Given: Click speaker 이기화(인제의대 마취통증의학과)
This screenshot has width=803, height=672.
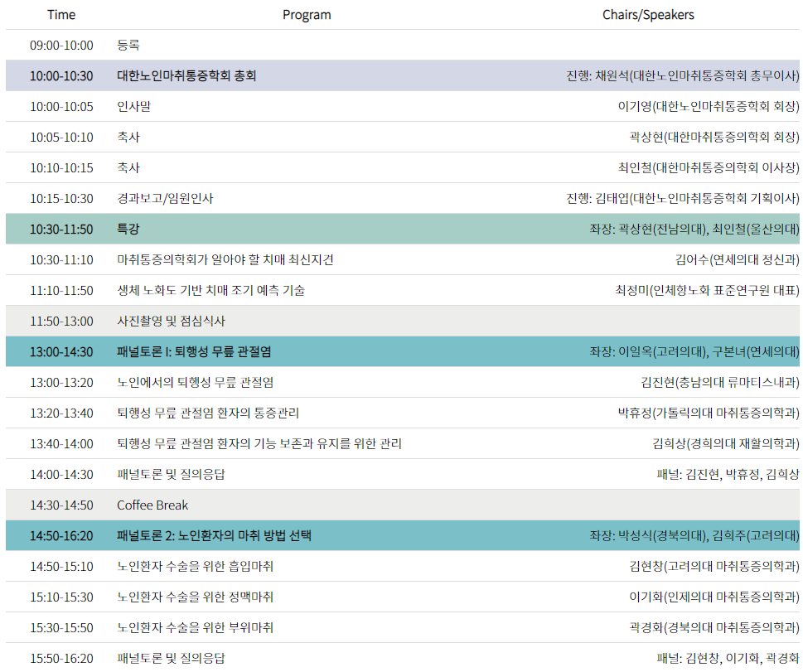Looking at the screenshot, I should pos(714,597).
